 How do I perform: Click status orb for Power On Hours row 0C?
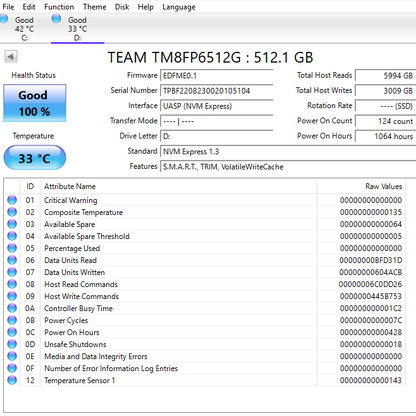pyautogui.click(x=12, y=332)
